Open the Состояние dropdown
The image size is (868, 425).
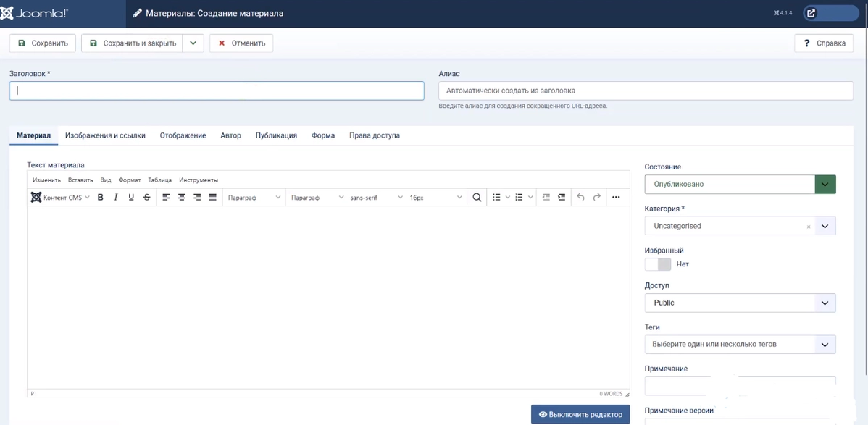pos(740,184)
